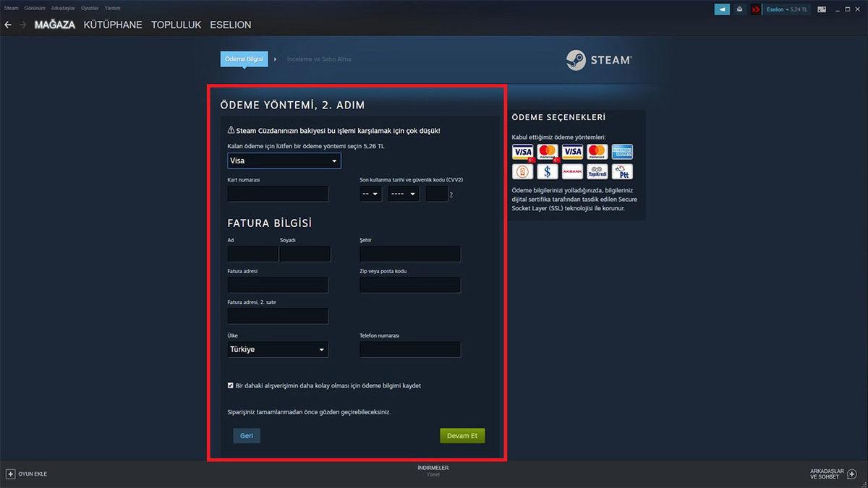Click the CVV2 question mark help link

coord(451,194)
